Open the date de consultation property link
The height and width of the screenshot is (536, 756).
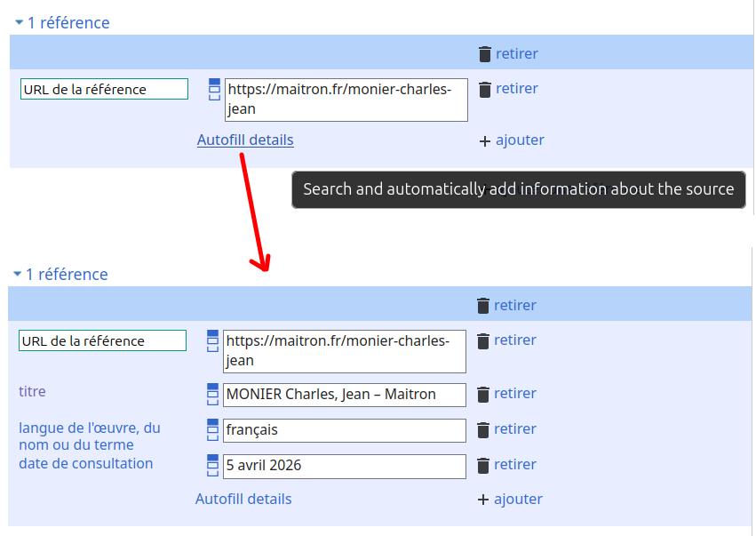tap(85, 463)
